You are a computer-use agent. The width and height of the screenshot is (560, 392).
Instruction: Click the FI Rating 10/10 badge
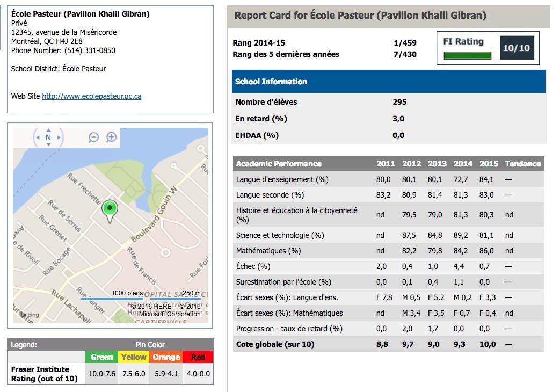pos(516,48)
